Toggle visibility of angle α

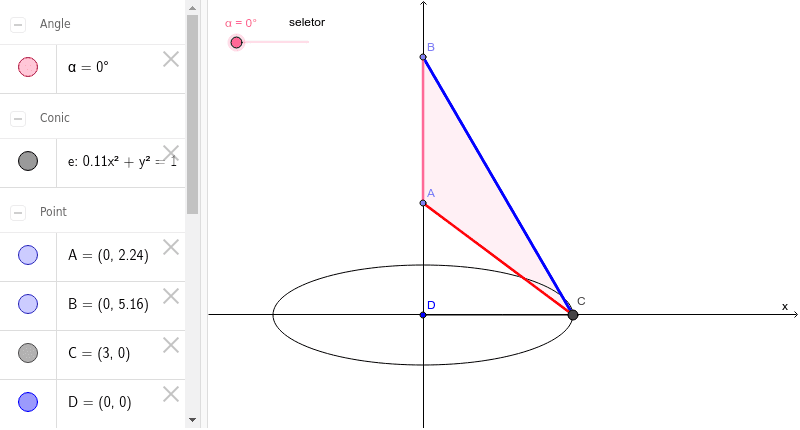[x=28, y=67]
